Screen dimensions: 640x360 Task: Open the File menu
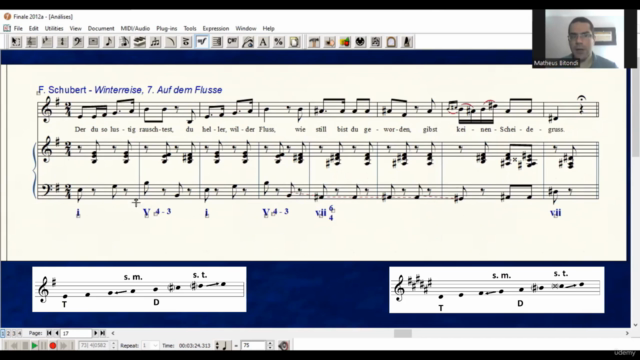[x=18, y=29]
